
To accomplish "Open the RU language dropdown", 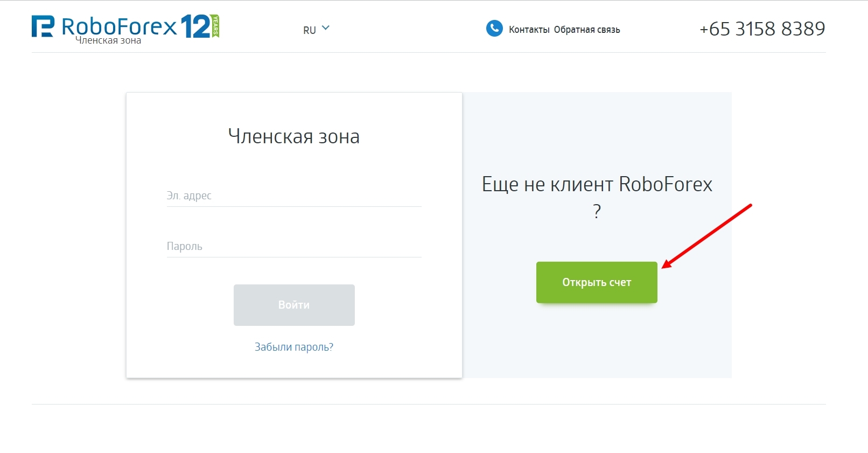I will pyautogui.click(x=316, y=30).
